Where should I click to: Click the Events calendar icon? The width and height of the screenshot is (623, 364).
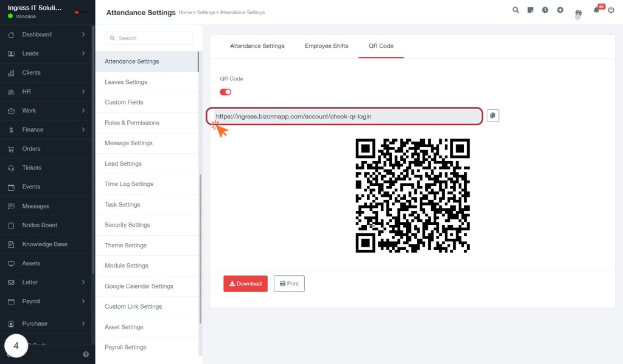click(11, 187)
